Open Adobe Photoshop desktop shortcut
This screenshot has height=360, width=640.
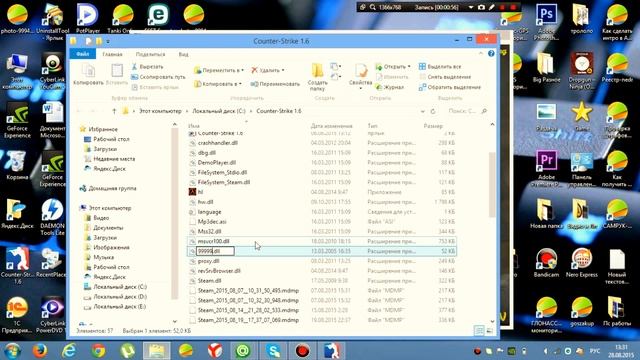click(x=546, y=21)
